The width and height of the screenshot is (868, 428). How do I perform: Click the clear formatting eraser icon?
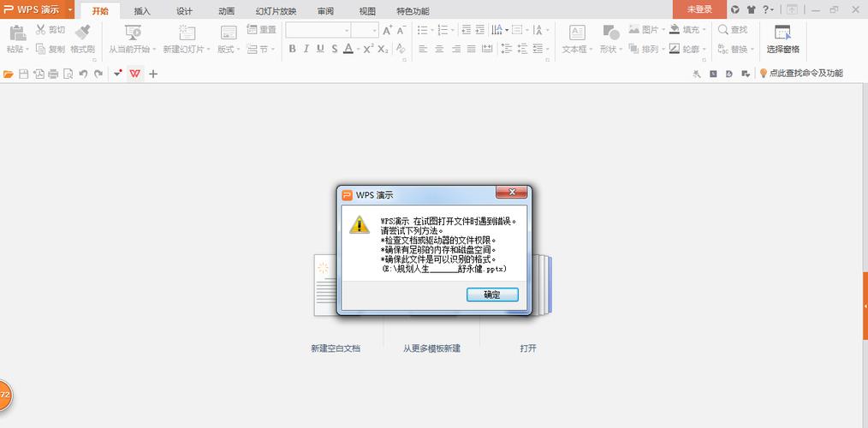tap(401, 49)
